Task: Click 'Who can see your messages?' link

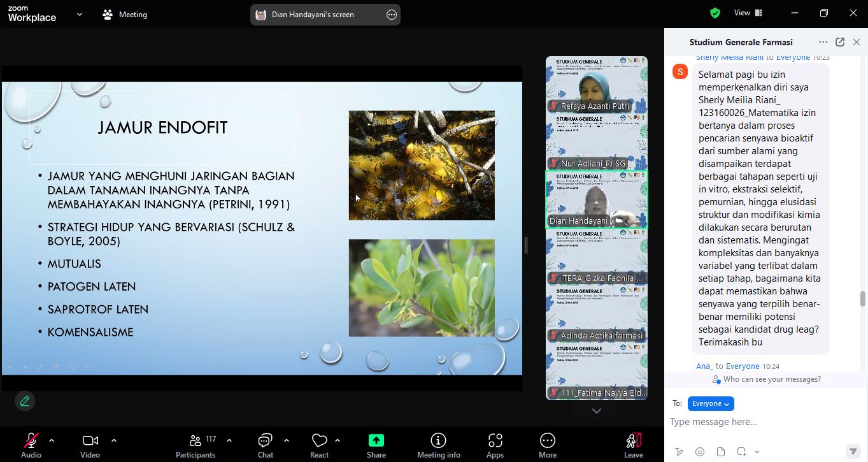Action: click(x=767, y=379)
